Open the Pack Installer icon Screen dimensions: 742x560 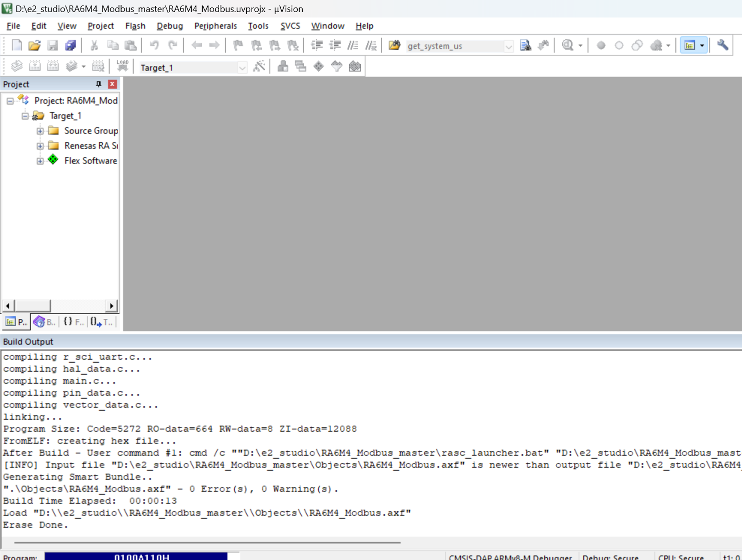pyautogui.click(x=355, y=66)
